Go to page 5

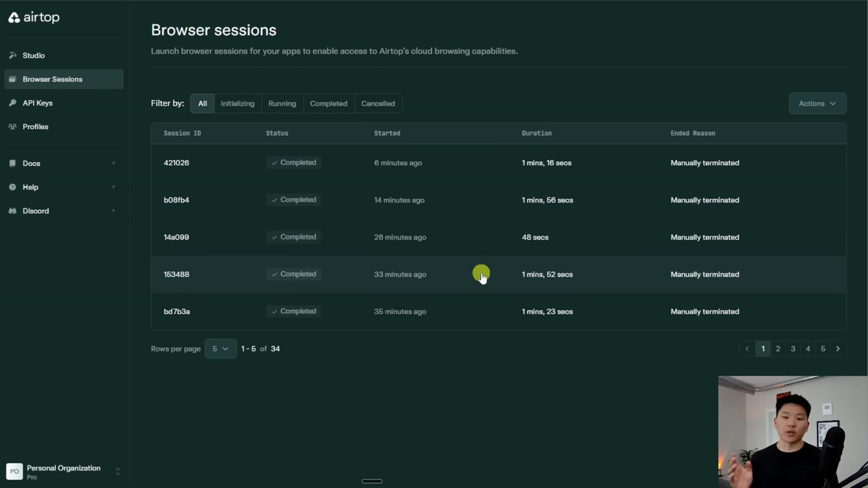(823, 349)
